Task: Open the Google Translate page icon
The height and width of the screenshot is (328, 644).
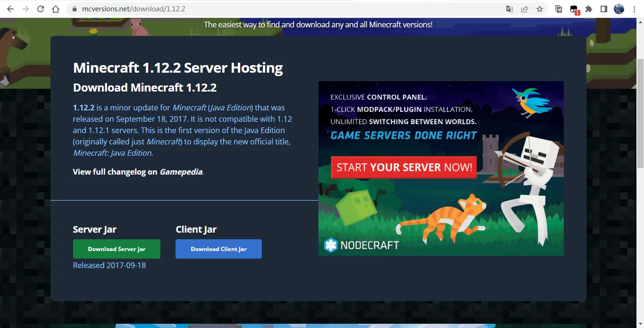Action: (x=509, y=9)
